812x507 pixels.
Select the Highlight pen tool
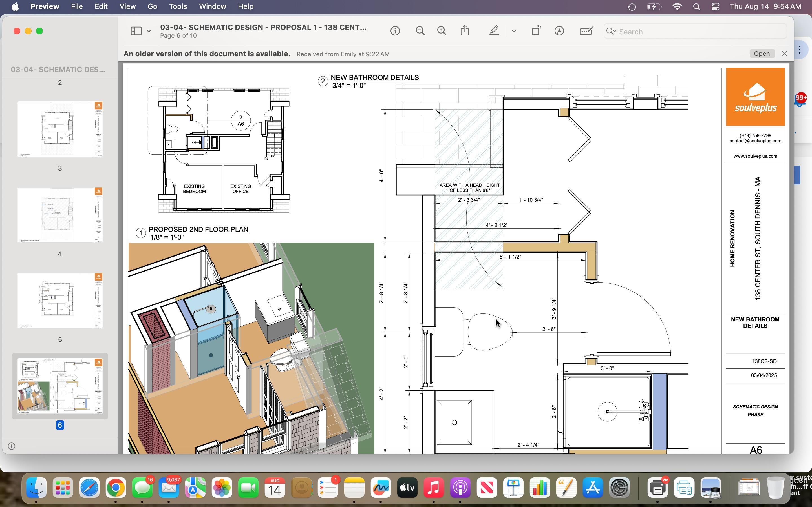[x=494, y=31]
